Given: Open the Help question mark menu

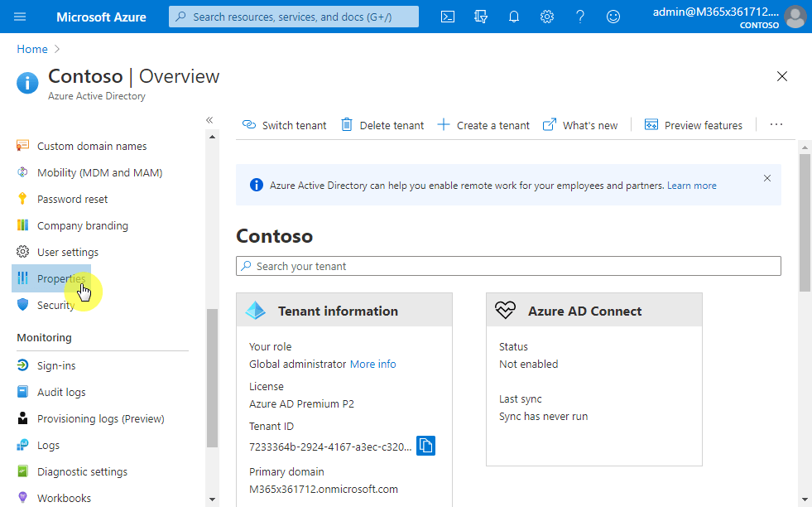Looking at the screenshot, I should [580, 17].
